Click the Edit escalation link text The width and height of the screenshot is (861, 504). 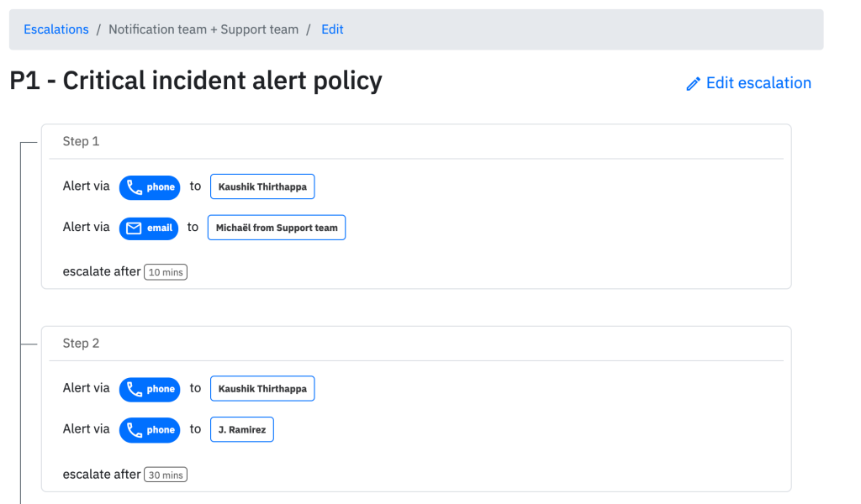click(758, 83)
